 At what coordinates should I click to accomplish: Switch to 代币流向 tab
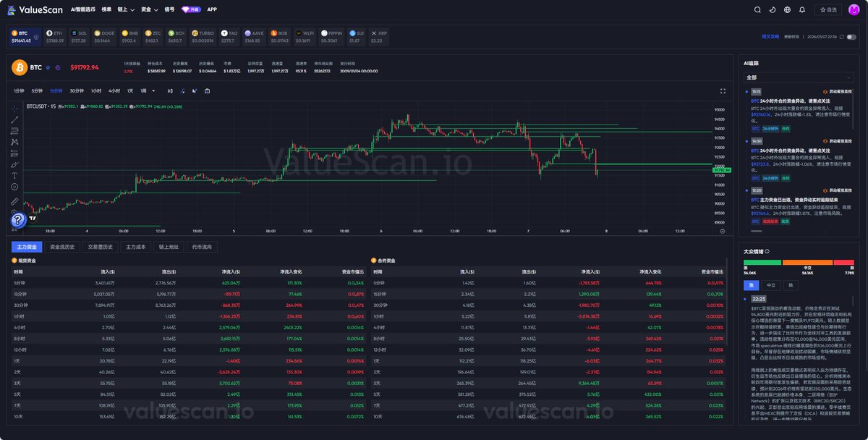point(202,247)
